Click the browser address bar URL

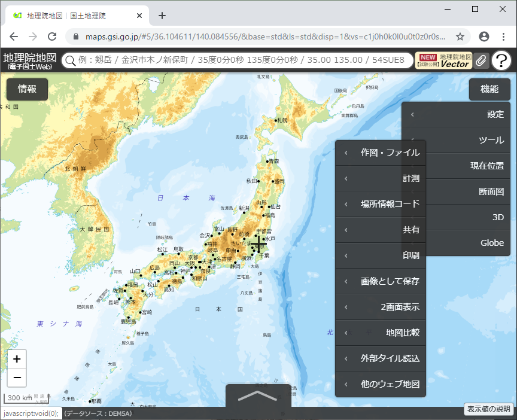click(265, 36)
